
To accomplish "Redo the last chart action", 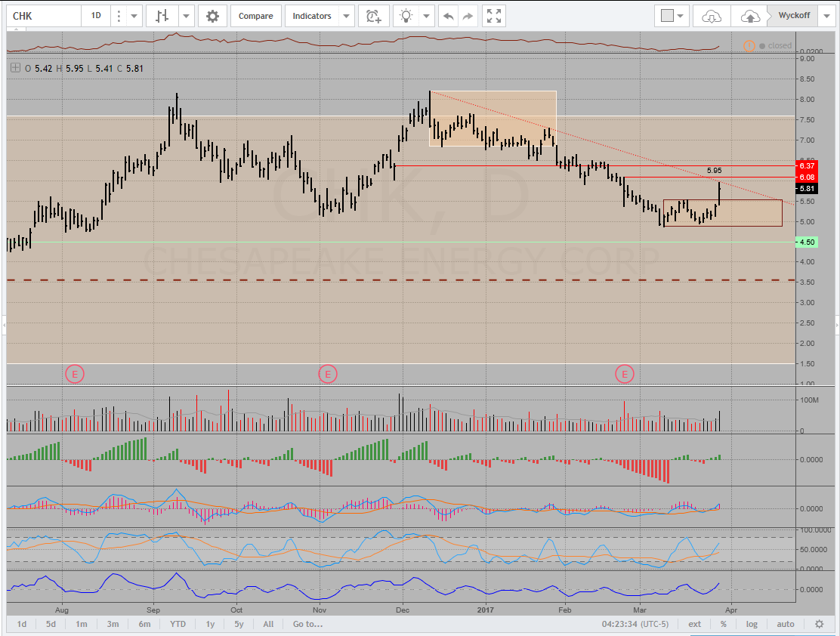I will (468, 16).
